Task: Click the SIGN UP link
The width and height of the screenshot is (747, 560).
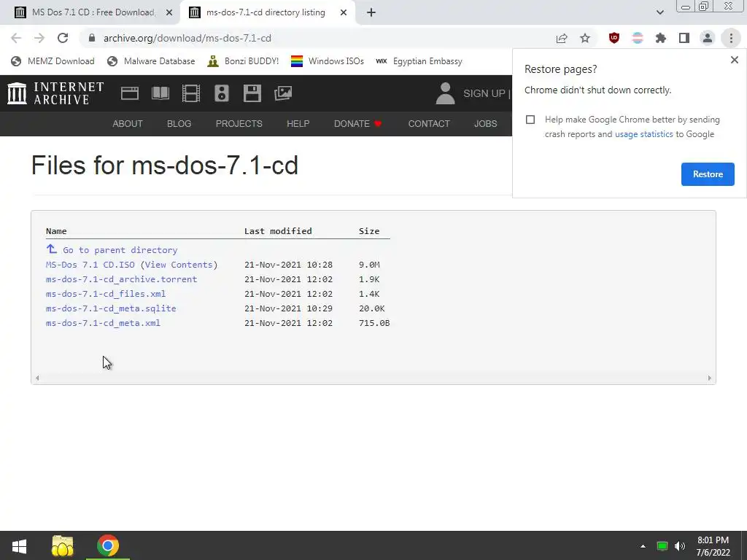Action: [x=484, y=93]
